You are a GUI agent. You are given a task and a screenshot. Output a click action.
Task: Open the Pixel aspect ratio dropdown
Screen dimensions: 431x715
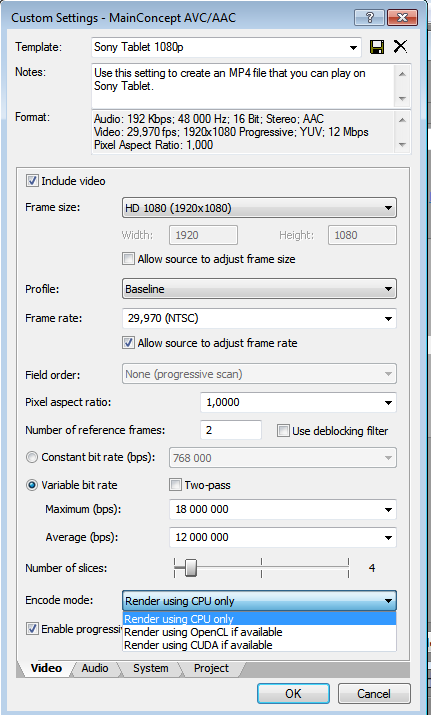coord(388,403)
